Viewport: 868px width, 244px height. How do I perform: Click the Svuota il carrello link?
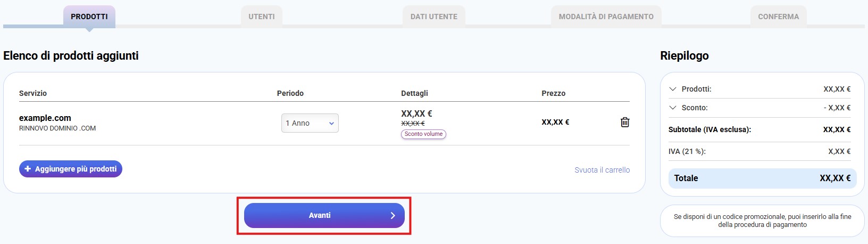[x=602, y=170]
